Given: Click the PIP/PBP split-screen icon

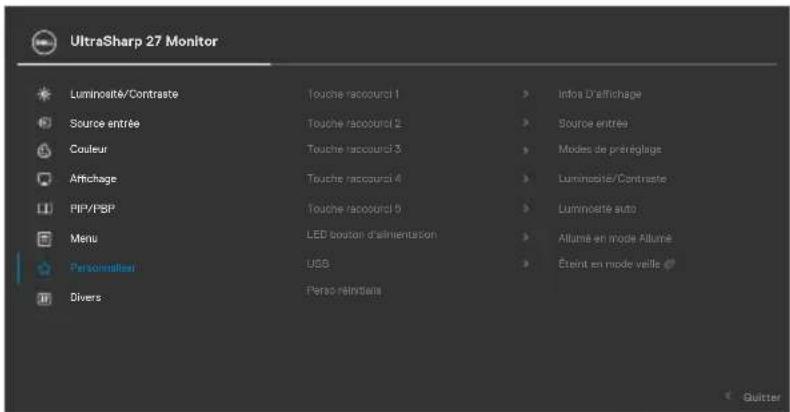Looking at the screenshot, I should 44,209.
